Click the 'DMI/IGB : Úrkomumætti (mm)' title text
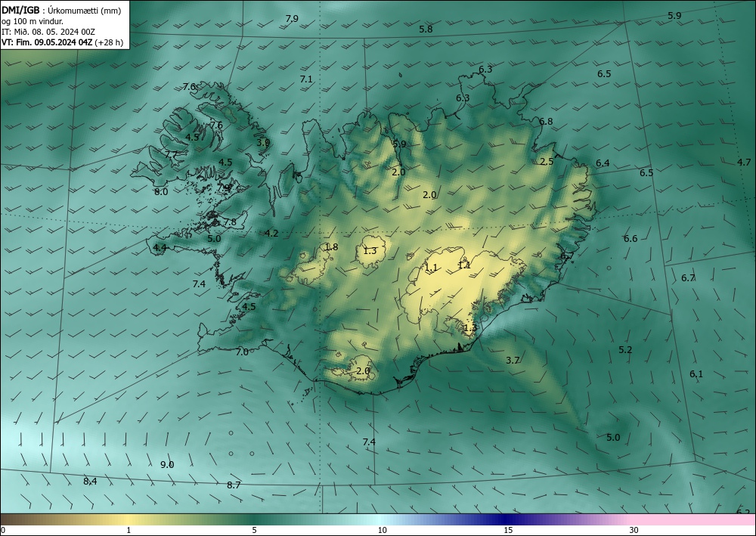The height and width of the screenshot is (536, 756). 60,10
